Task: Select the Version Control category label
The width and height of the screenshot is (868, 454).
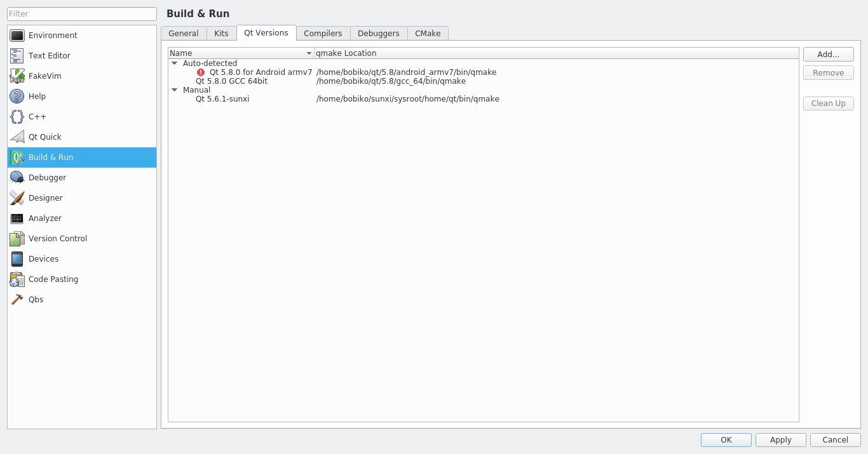Action: pos(58,239)
